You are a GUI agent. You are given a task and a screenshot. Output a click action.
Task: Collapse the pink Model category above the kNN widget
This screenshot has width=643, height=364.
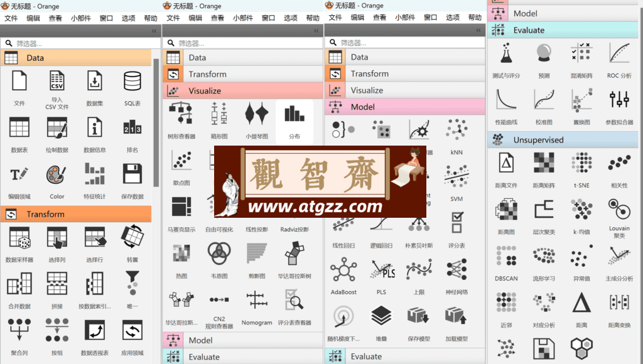(x=405, y=107)
